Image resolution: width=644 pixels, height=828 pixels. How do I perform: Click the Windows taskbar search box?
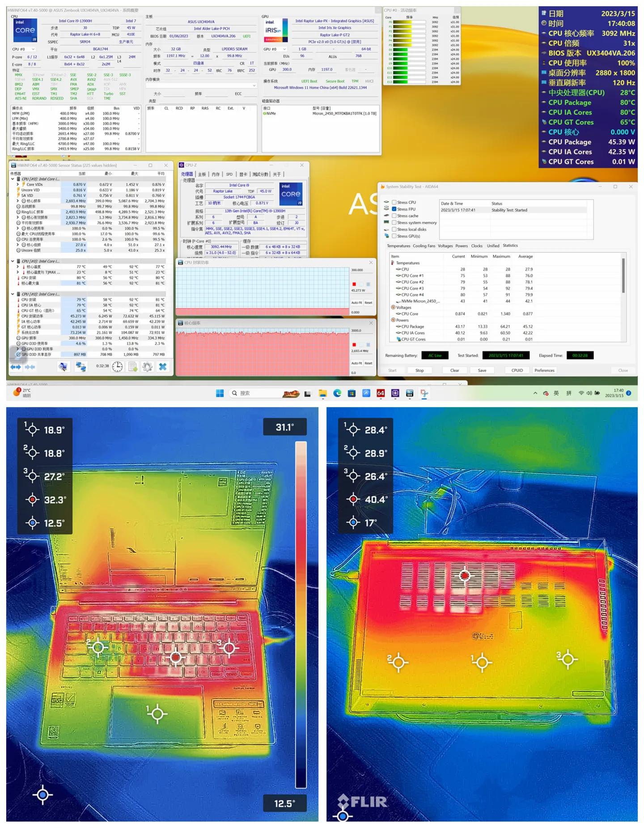click(x=255, y=393)
